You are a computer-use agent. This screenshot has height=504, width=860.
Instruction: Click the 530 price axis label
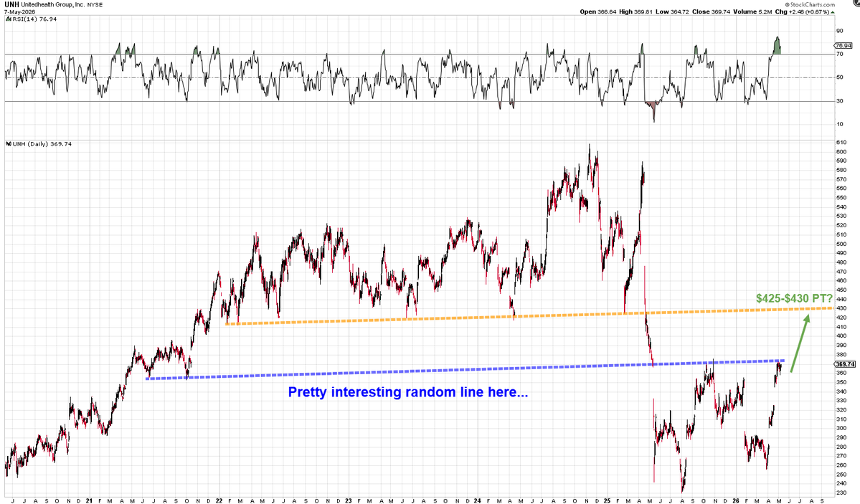[x=841, y=216]
